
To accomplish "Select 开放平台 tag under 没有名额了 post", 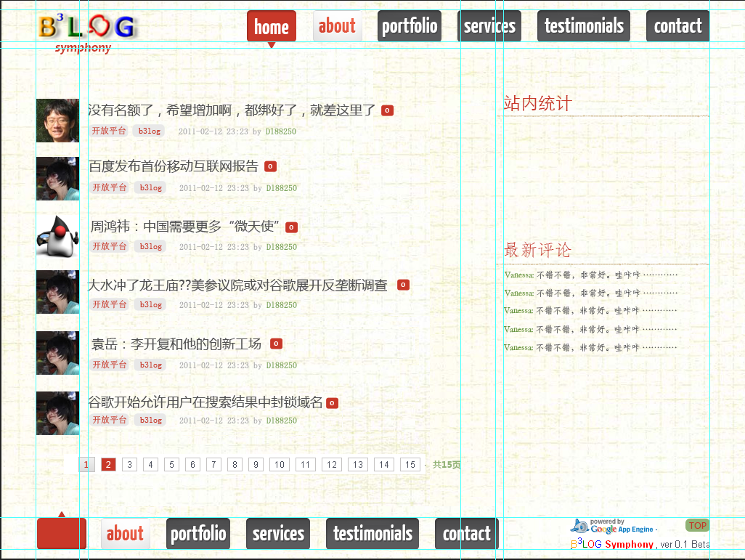I will (109, 131).
